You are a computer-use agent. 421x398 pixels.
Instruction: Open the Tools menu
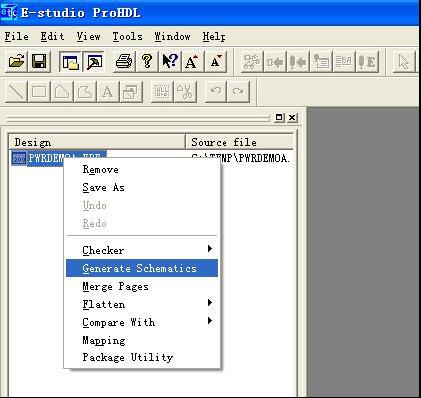[127, 36]
